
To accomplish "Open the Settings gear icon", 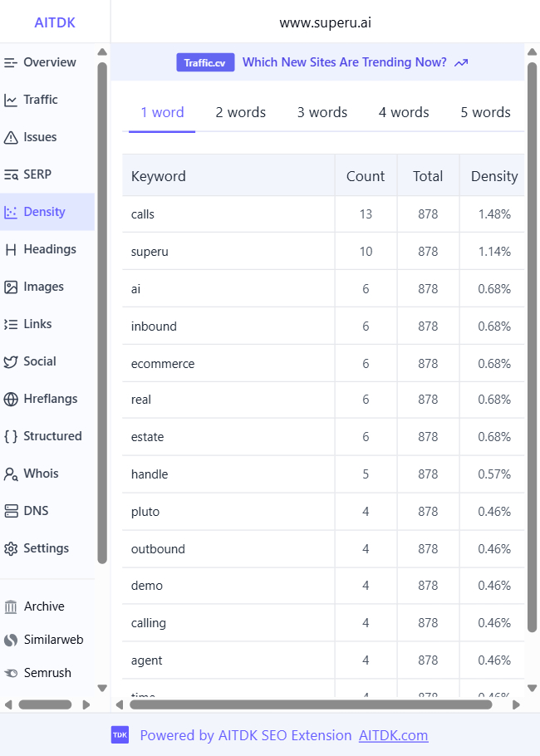I will click(11, 548).
